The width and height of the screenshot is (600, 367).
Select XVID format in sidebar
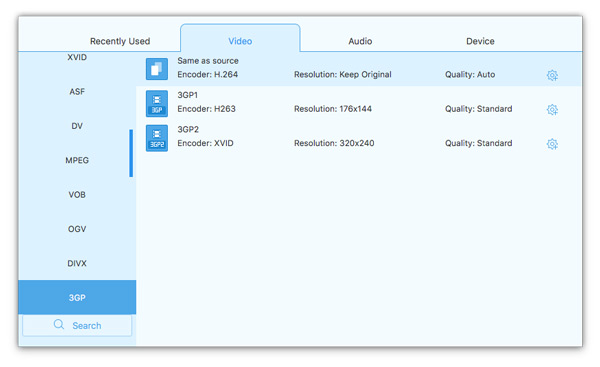77,57
